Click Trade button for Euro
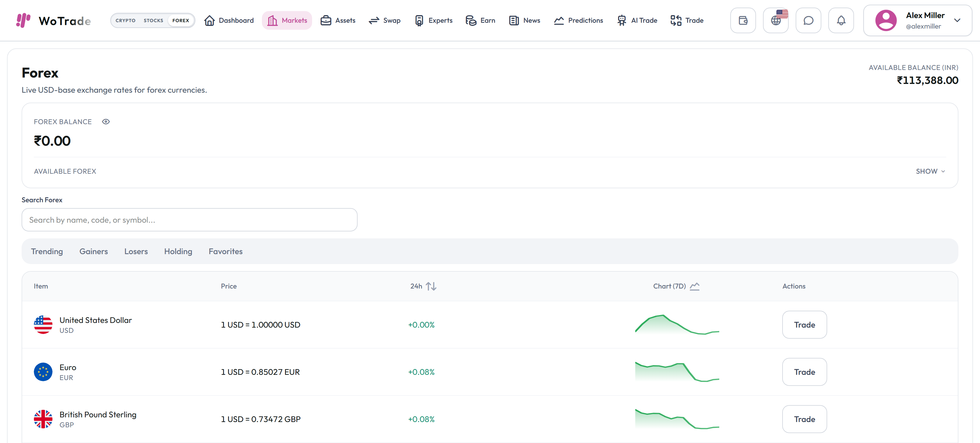This screenshot has height=443, width=980. [x=804, y=372]
